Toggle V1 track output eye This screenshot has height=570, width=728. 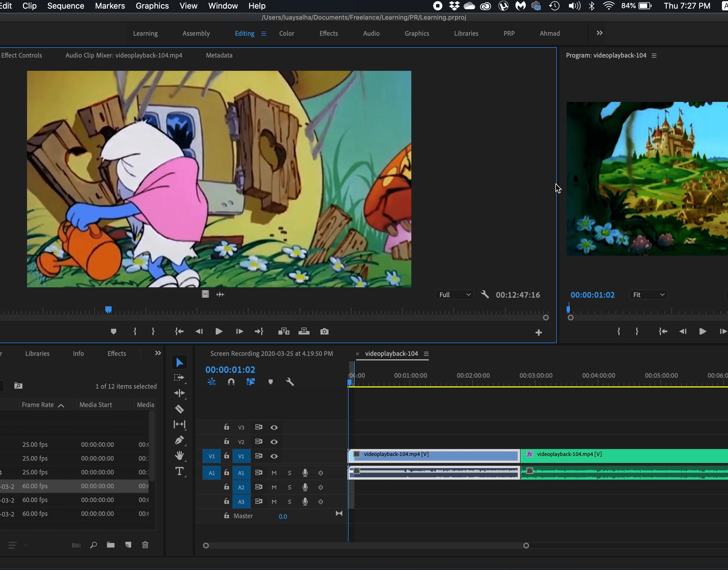(274, 456)
